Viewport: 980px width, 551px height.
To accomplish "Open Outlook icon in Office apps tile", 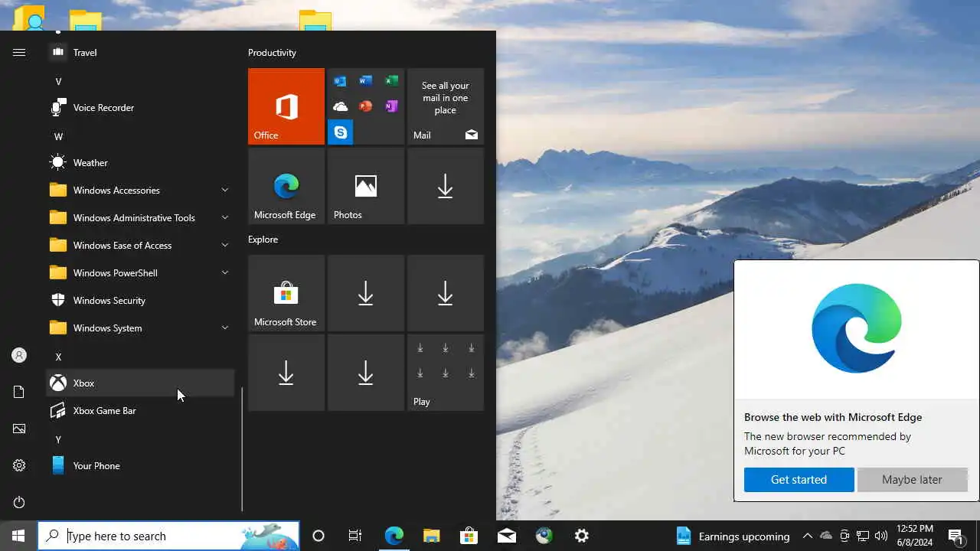I will tap(340, 81).
